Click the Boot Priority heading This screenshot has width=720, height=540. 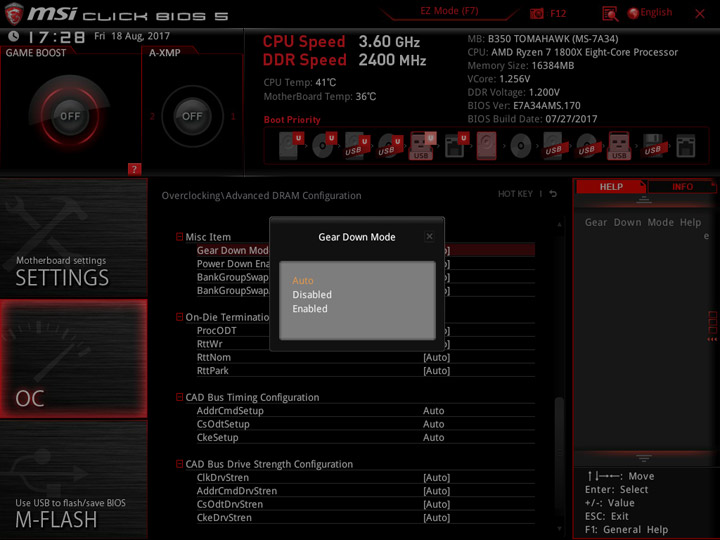click(292, 119)
